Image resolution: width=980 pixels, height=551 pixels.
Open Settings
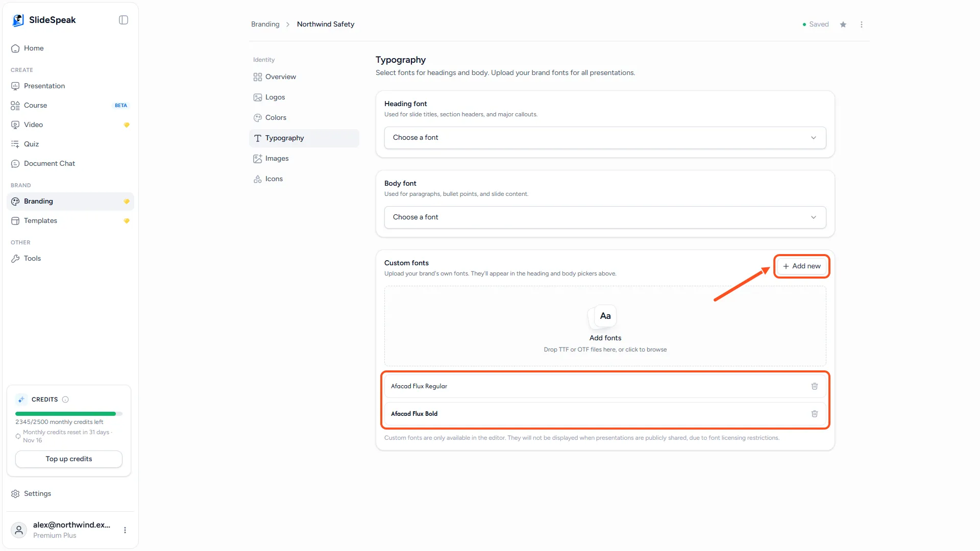pyautogui.click(x=70, y=493)
